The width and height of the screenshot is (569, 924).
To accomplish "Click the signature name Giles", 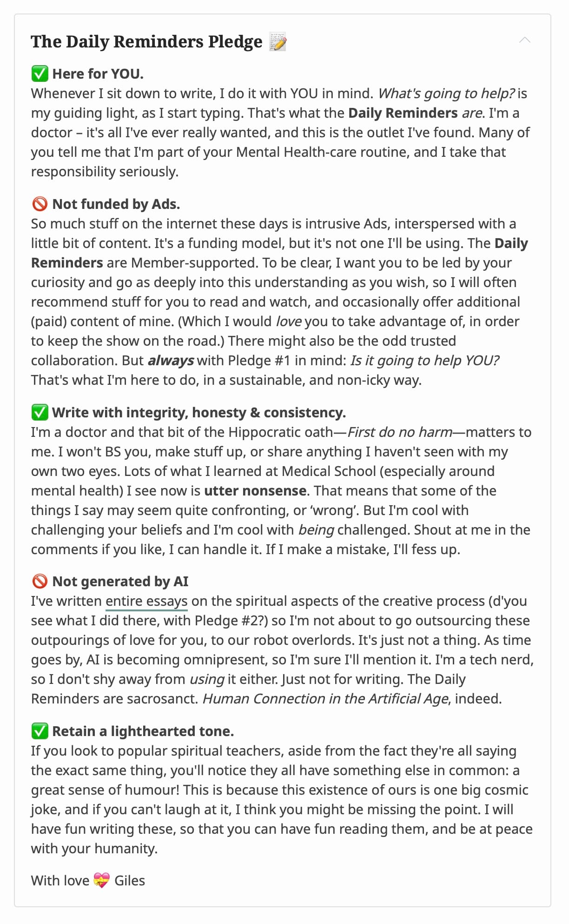I will [x=129, y=880].
